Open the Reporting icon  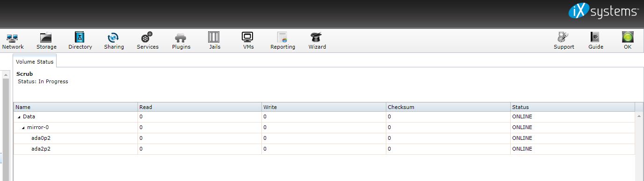pos(282,38)
